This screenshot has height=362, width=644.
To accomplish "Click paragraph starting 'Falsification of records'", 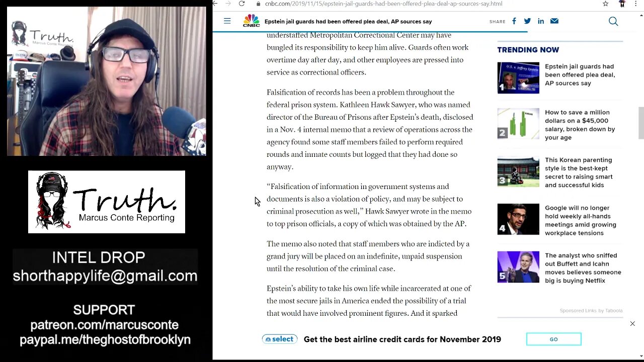I will coord(370,129).
